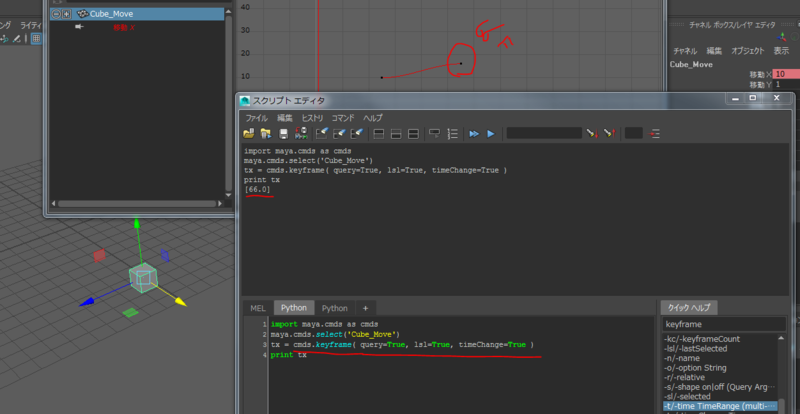Select -s/-shape on|off flag
Image resolution: width=800 pixels, height=414 pixels.
[x=719, y=387]
